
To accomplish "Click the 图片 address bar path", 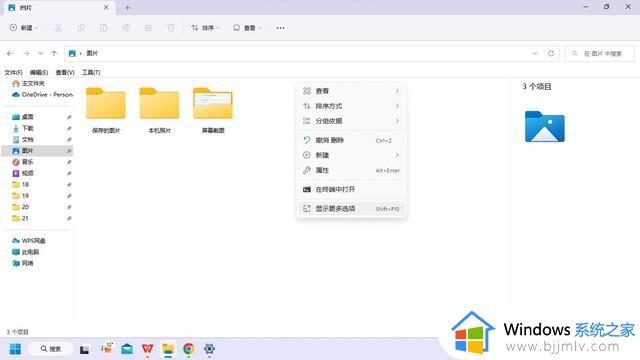I will tap(92, 53).
